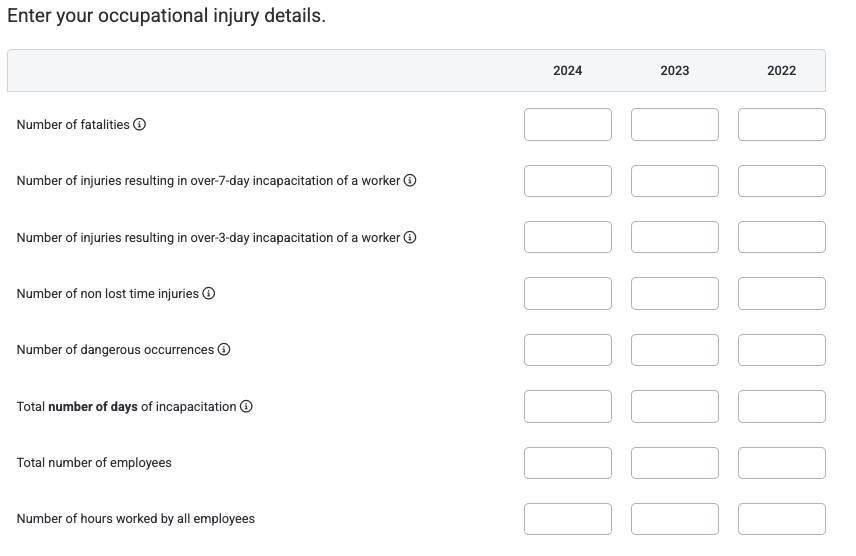This screenshot has width=856, height=556.
Task: Focus the 2023 fatalities input box
Action: coord(675,125)
